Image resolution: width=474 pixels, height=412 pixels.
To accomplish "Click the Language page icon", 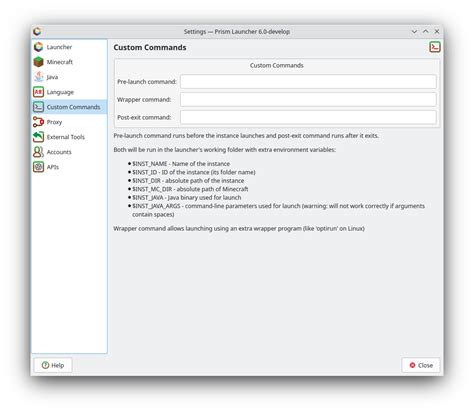I will [38, 92].
